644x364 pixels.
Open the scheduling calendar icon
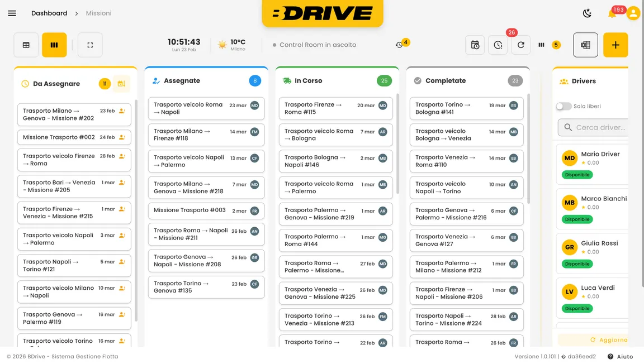pos(475,45)
